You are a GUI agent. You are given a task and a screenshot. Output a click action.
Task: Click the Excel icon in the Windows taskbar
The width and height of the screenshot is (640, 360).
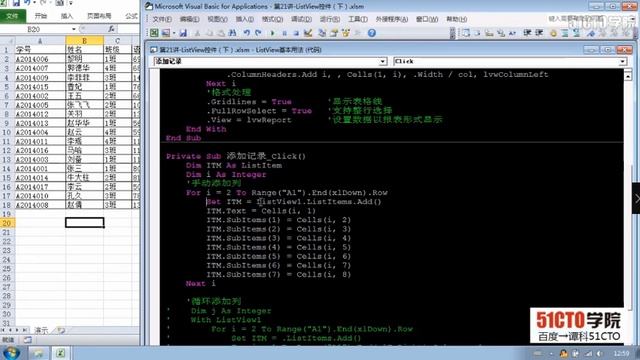click(60, 353)
